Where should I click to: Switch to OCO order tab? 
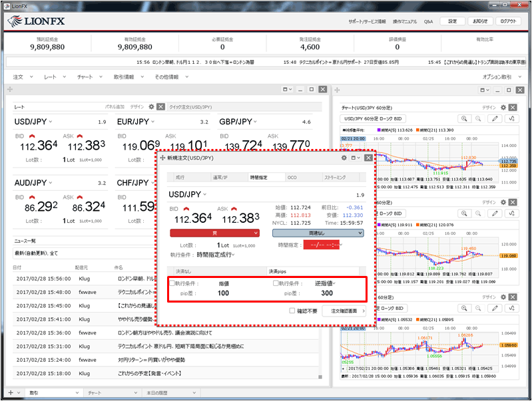click(x=304, y=178)
